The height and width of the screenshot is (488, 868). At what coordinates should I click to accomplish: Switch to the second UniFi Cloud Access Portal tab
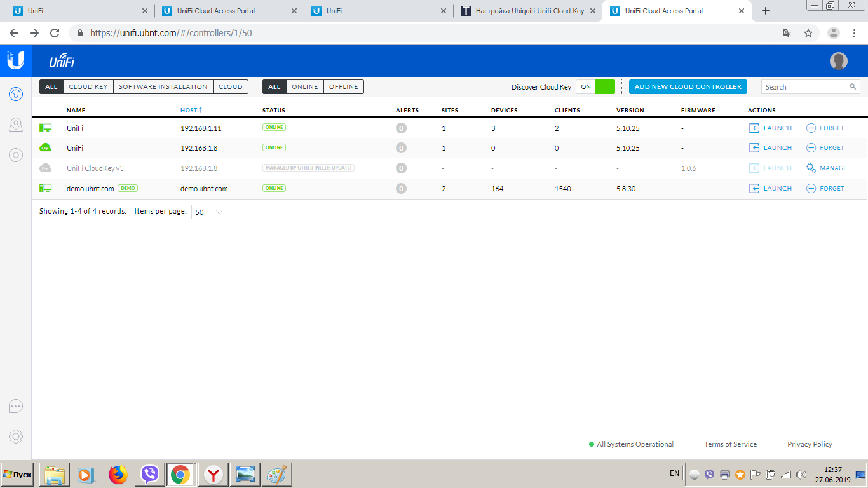229,11
